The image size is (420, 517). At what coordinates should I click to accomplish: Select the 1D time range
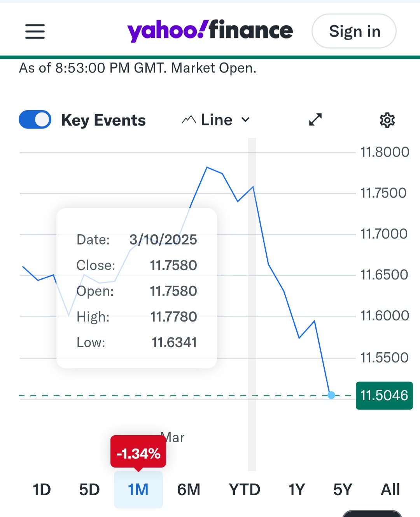(42, 490)
